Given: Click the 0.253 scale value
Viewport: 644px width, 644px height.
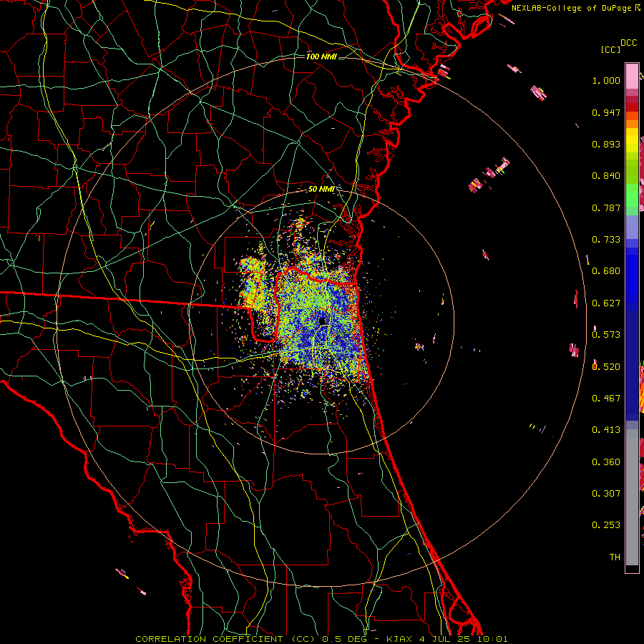Looking at the screenshot, I should [606, 525].
